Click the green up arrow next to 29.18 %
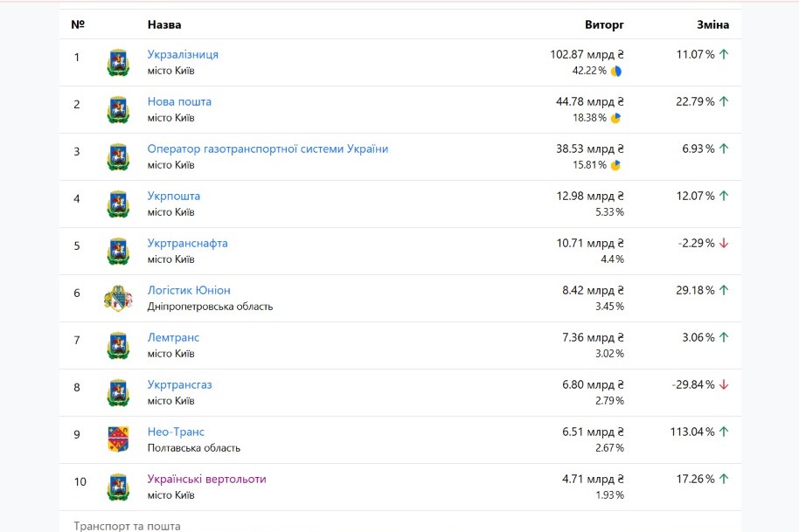Viewport: 799px width, 532px height. (724, 290)
